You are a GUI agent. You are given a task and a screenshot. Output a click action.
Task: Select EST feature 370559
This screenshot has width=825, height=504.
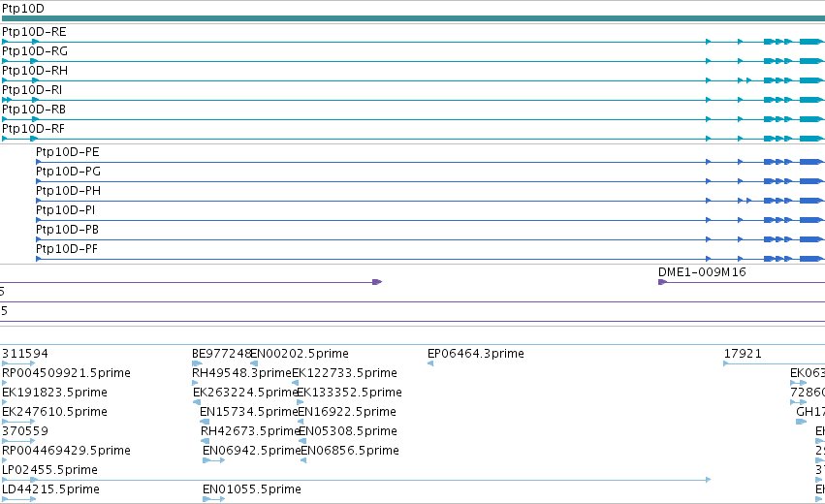(25, 431)
